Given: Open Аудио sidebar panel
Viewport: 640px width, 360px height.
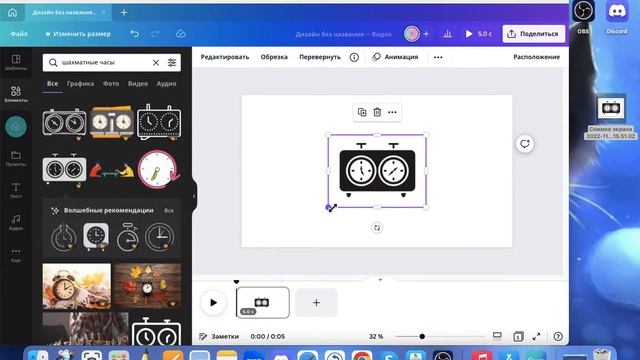Looking at the screenshot, I should pos(16,222).
